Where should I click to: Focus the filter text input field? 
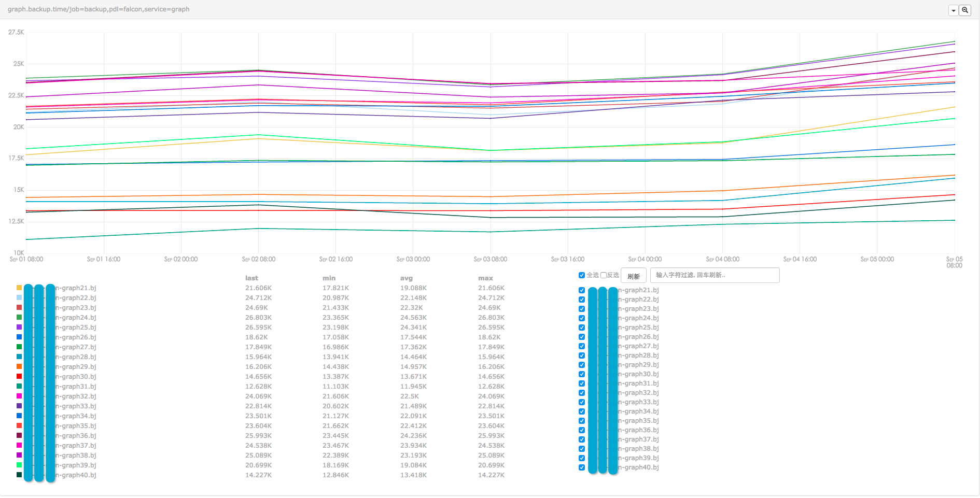tap(715, 275)
